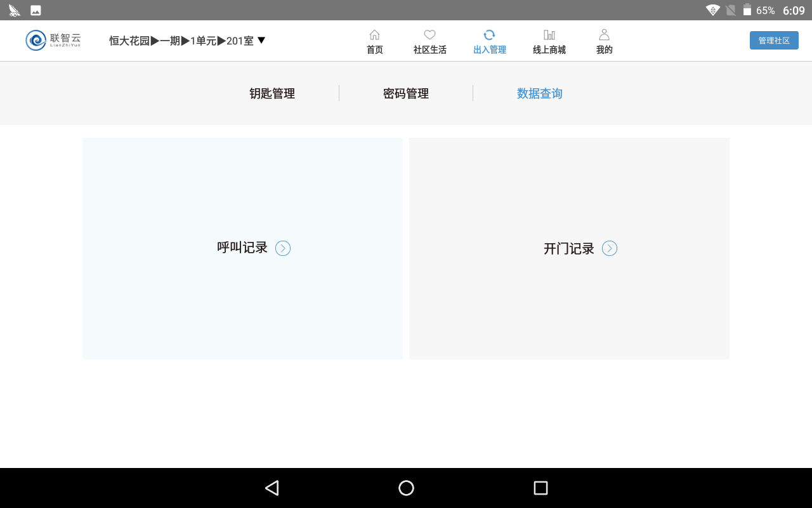The height and width of the screenshot is (508, 812).
Task: Tap the 6:09 clock in the status bar
Action: click(x=794, y=10)
